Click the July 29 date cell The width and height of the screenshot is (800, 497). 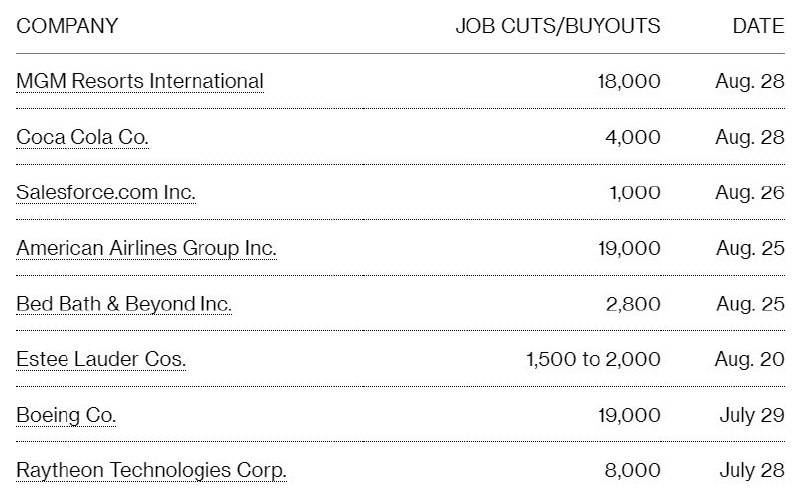pos(752,415)
